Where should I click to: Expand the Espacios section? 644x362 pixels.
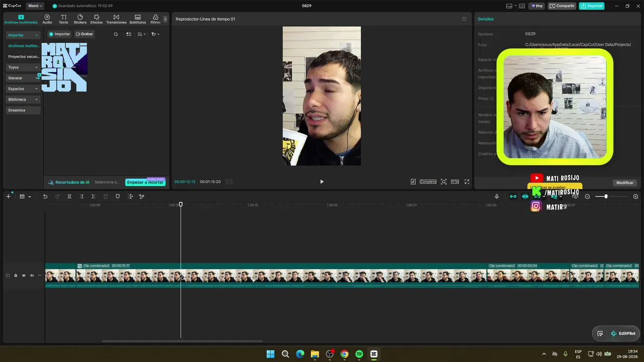[x=23, y=88]
